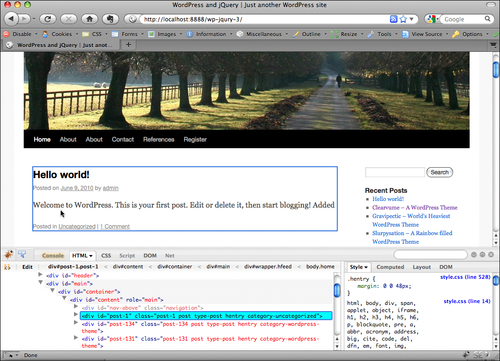Expand the div id="header" node
This screenshot has width=500, height=361.
[x=40, y=275]
